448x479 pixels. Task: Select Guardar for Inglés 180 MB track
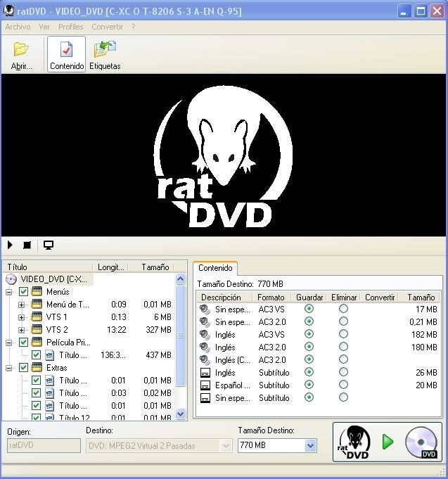point(309,347)
